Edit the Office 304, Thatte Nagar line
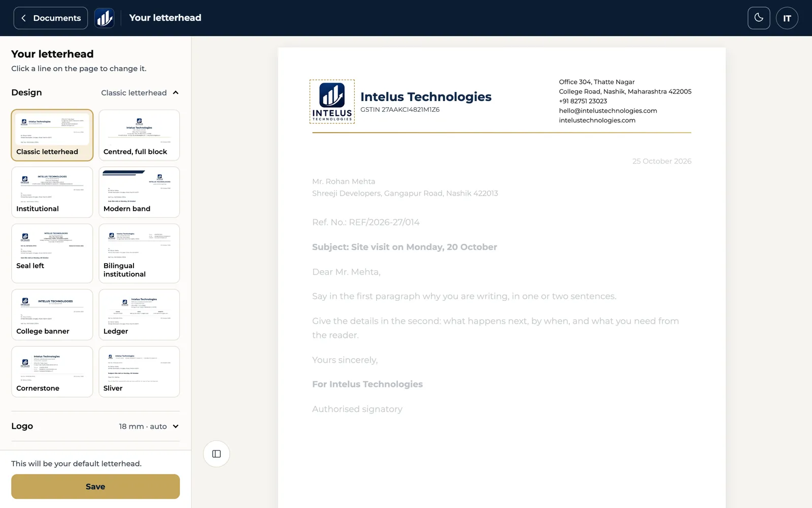This screenshot has height=508, width=812. point(597,82)
